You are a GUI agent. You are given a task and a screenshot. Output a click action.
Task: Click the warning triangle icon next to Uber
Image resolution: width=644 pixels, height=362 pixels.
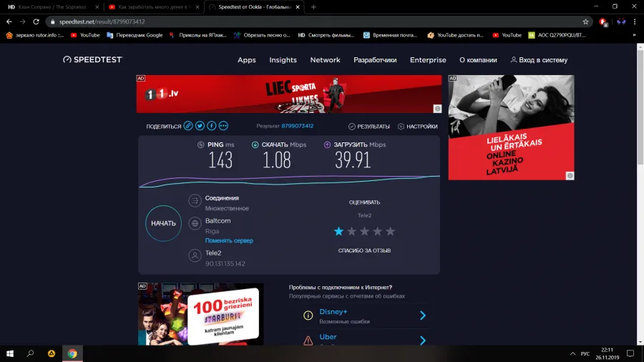point(308,341)
